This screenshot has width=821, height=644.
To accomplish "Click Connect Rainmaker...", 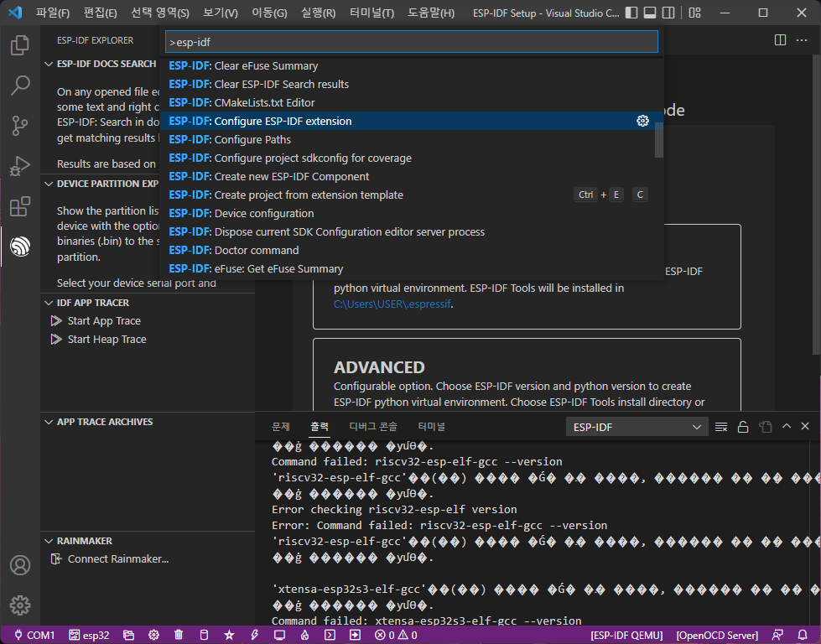I will pos(117,559).
